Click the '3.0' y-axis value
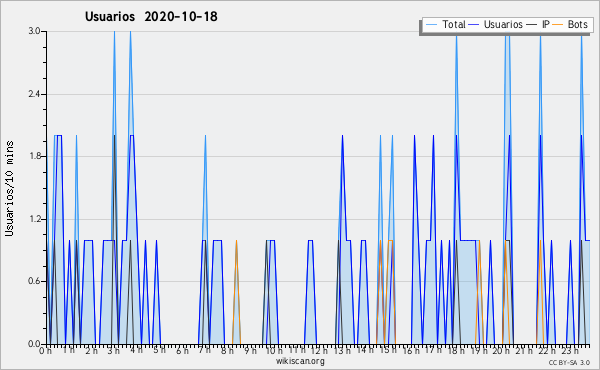 [x=34, y=31]
